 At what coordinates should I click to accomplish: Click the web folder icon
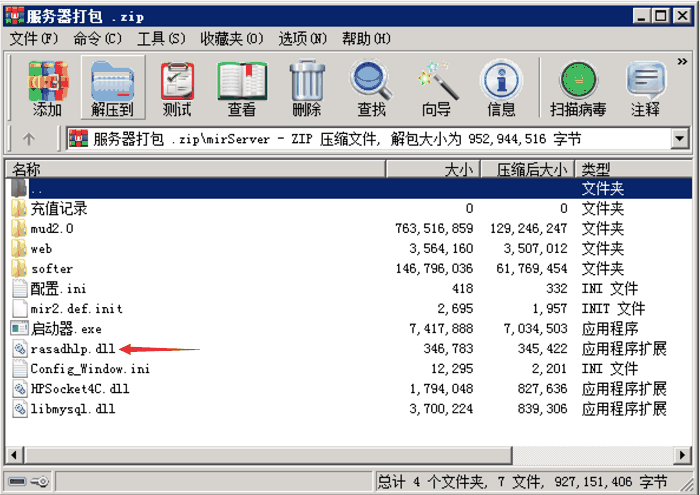(x=19, y=249)
